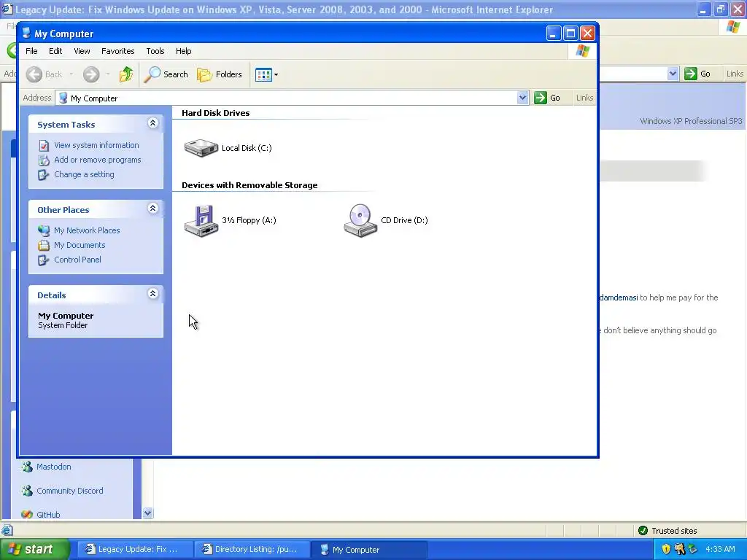Click the network tray icon near clock
Screen dimensions: 747x560
693,549
